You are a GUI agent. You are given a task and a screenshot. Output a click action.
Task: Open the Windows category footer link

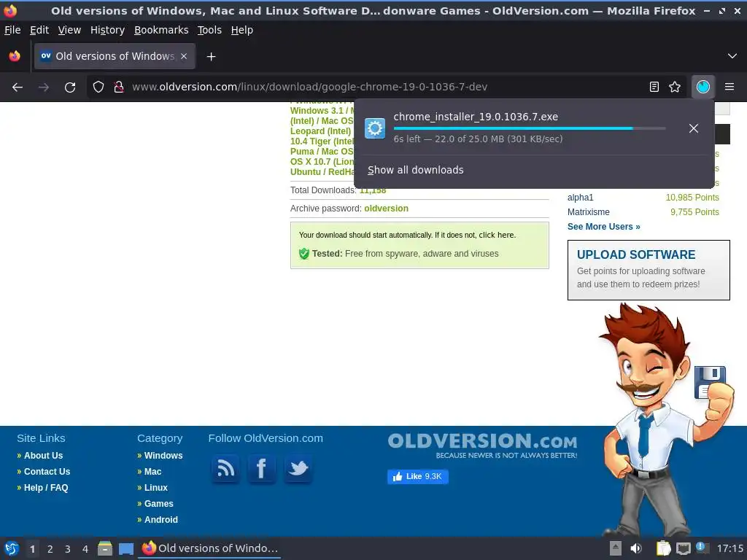(163, 456)
